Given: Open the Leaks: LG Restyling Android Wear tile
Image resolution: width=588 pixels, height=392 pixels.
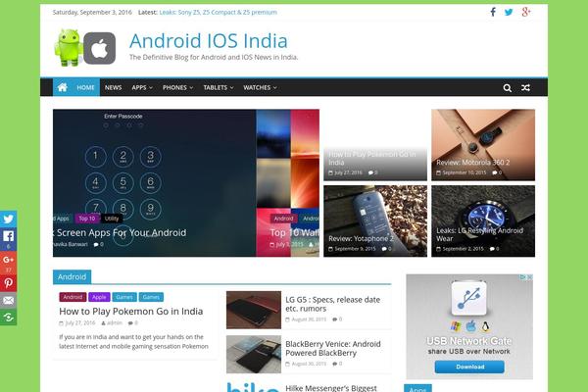Looking at the screenshot, I should [x=483, y=220].
